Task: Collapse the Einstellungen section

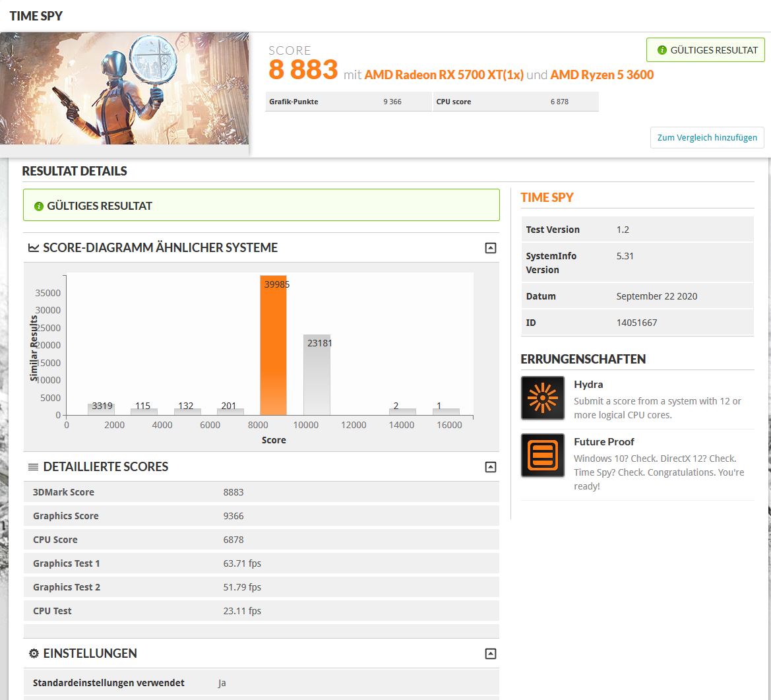Action: [x=490, y=654]
